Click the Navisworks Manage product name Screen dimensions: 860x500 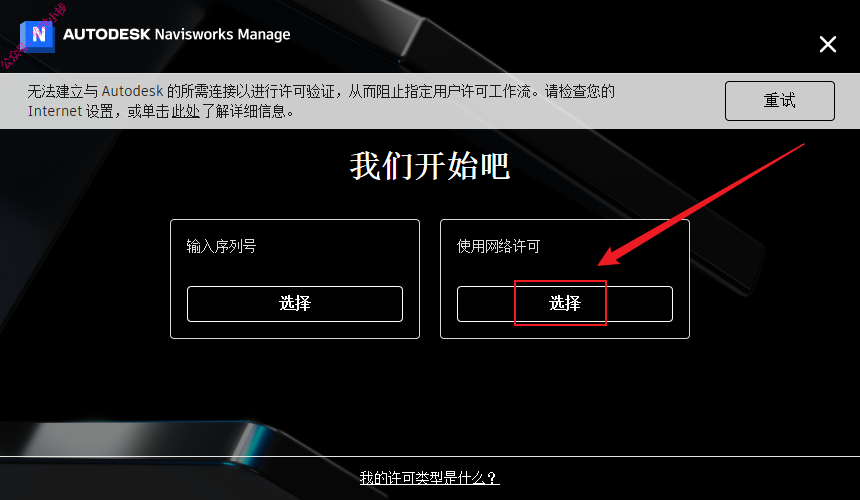(222, 34)
